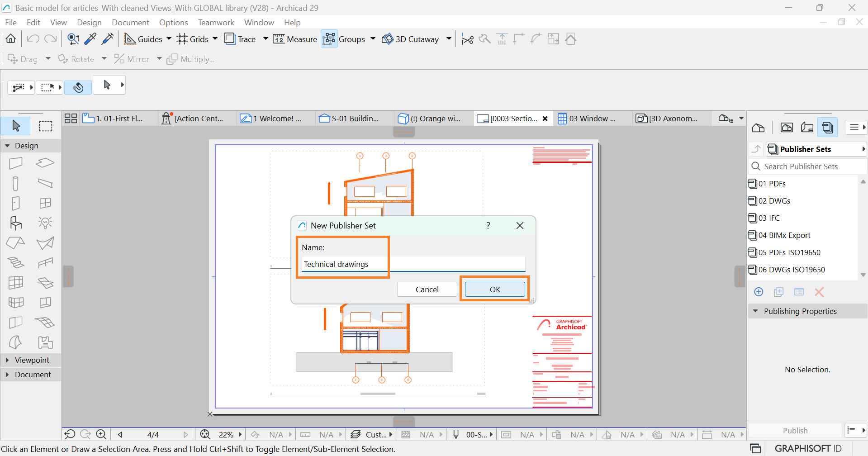Collapse the Publishing Properties section

point(755,311)
